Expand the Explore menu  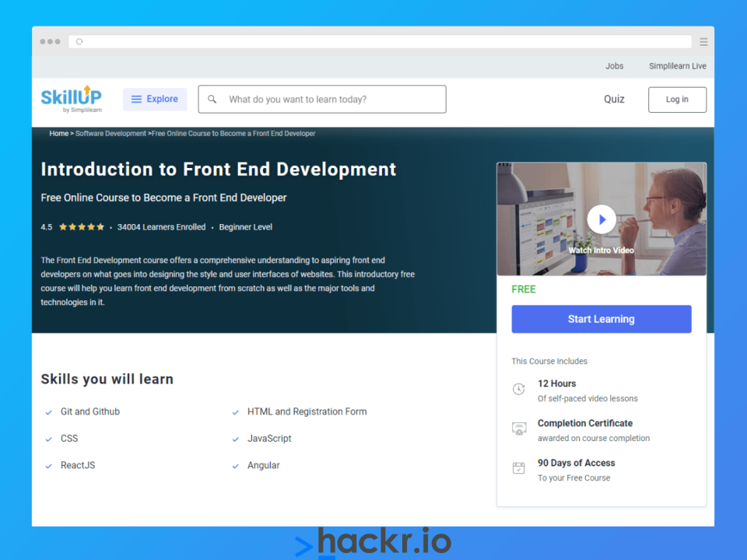point(155,100)
